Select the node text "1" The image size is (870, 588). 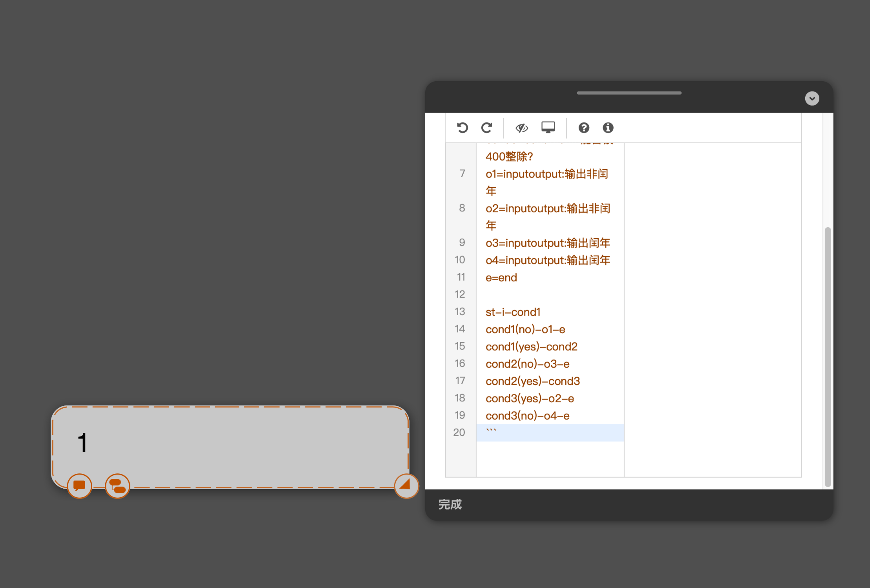82,443
